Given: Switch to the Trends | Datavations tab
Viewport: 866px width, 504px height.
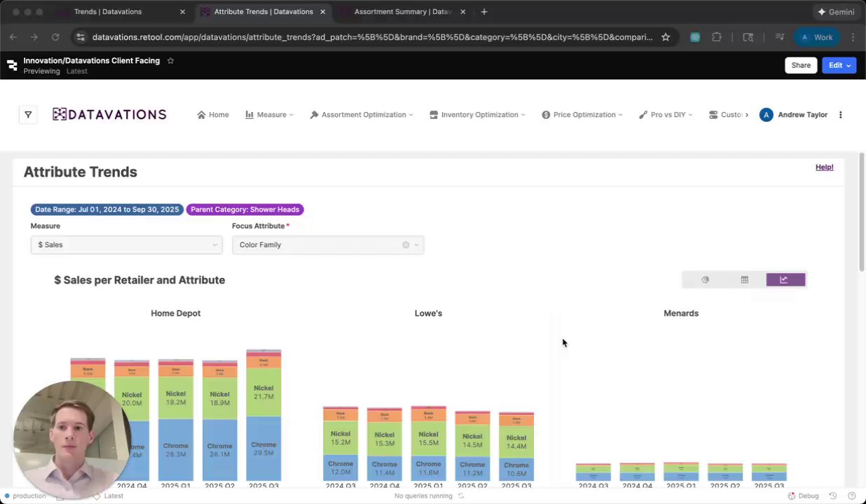Looking at the screenshot, I should [x=108, y=12].
